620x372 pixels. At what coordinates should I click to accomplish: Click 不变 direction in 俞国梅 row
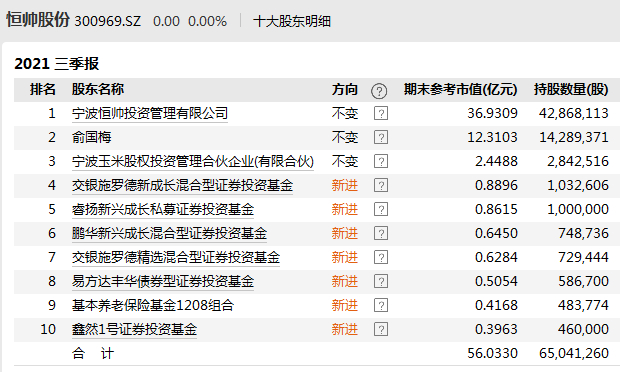[x=345, y=138]
